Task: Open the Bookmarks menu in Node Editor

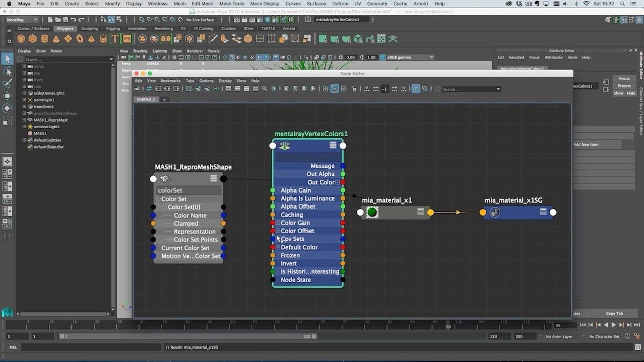Action: coord(170,81)
